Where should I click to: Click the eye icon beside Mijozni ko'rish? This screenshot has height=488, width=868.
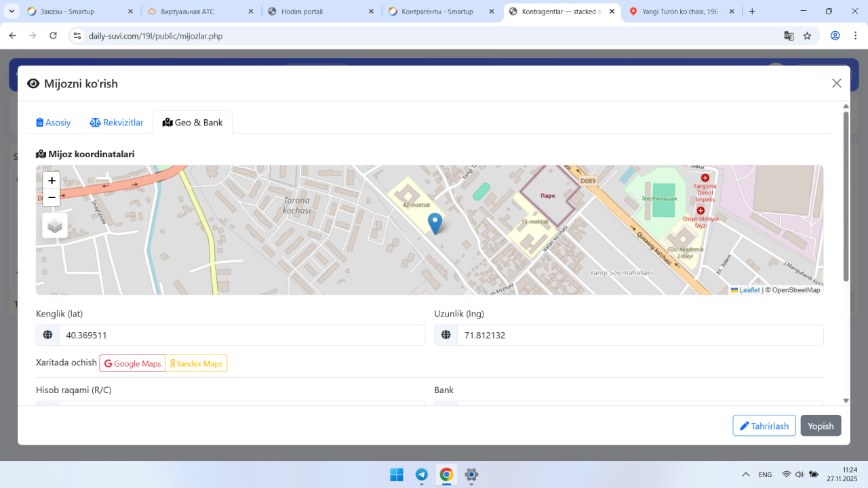(33, 83)
